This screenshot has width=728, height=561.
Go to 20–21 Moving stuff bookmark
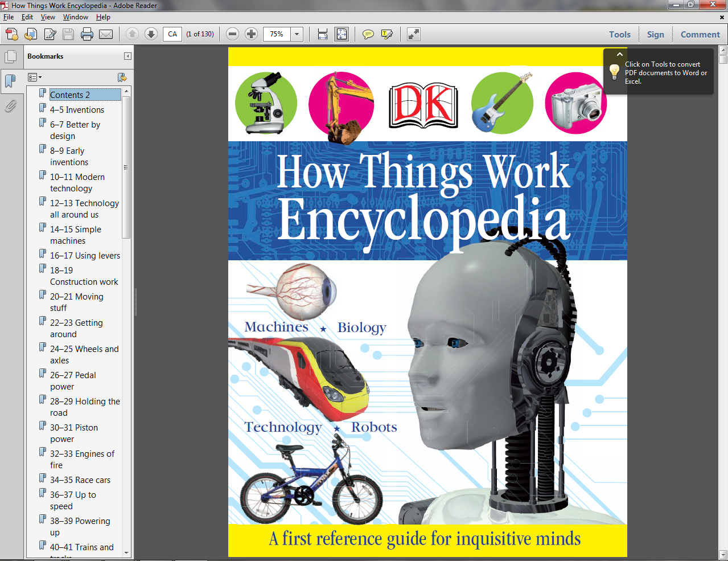[76, 302]
